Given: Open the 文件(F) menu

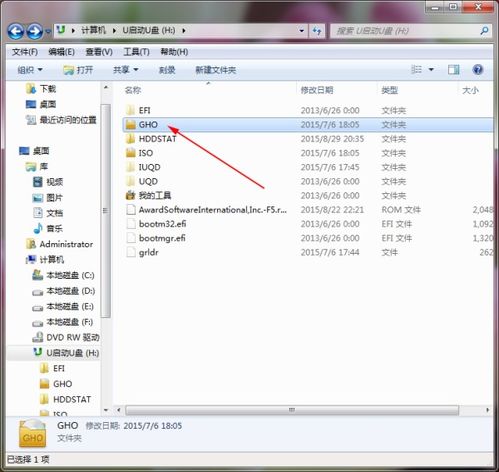Looking at the screenshot, I should coord(25,52).
